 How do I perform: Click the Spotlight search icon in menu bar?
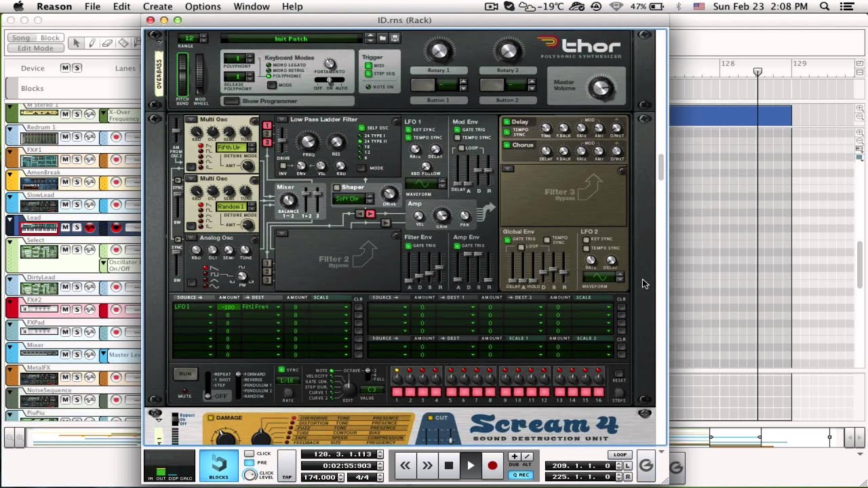click(x=825, y=6)
